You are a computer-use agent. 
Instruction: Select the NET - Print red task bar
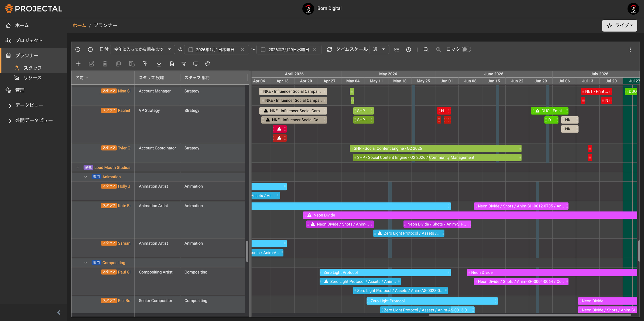(x=597, y=91)
